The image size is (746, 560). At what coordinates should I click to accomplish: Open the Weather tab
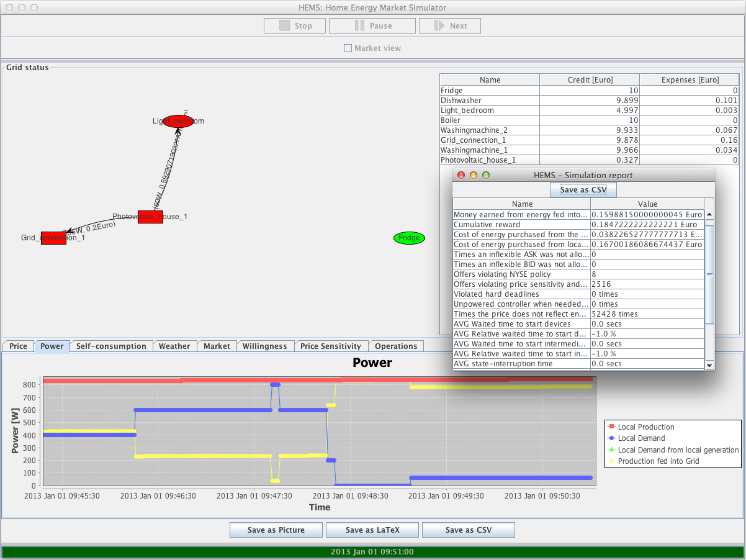pyautogui.click(x=174, y=346)
